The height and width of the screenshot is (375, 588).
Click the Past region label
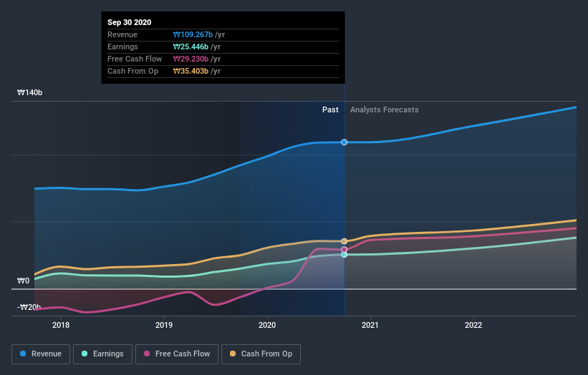pos(330,109)
